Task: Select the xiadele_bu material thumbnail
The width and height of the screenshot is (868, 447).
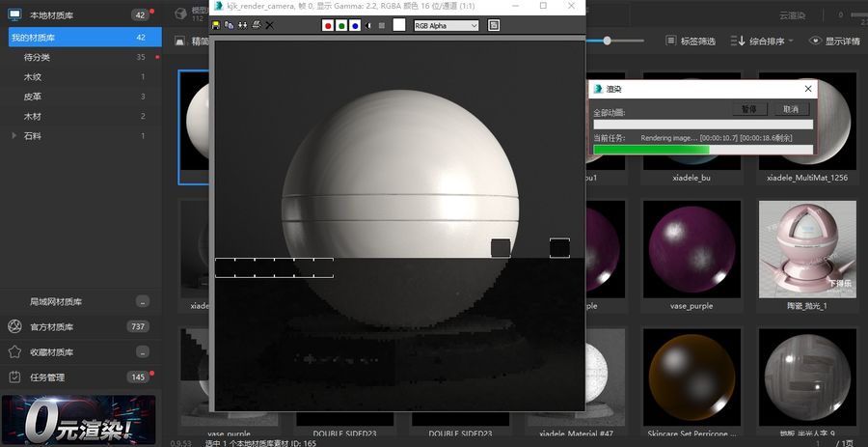Action: click(x=692, y=122)
